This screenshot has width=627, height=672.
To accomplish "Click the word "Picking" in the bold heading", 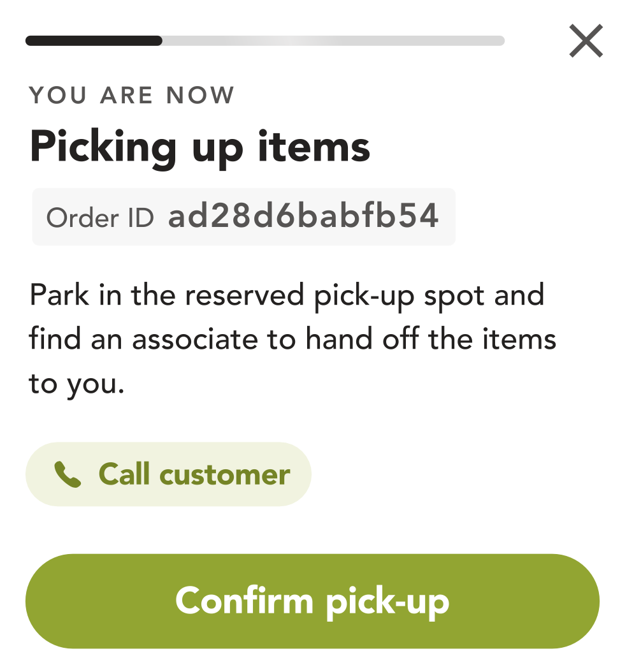I will (103, 149).
